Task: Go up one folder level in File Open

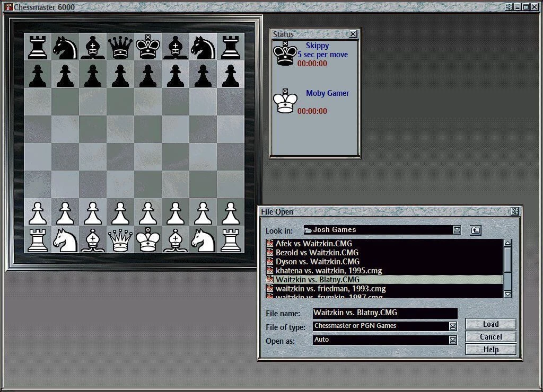Action: (x=476, y=230)
